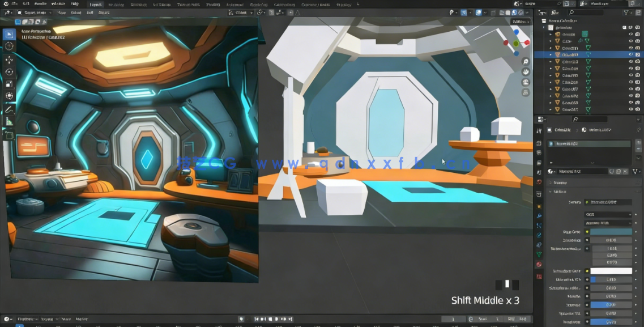The image size is (644, 327).
Task: Open the GGX distribution dropdown
Action: coord(608,215)
